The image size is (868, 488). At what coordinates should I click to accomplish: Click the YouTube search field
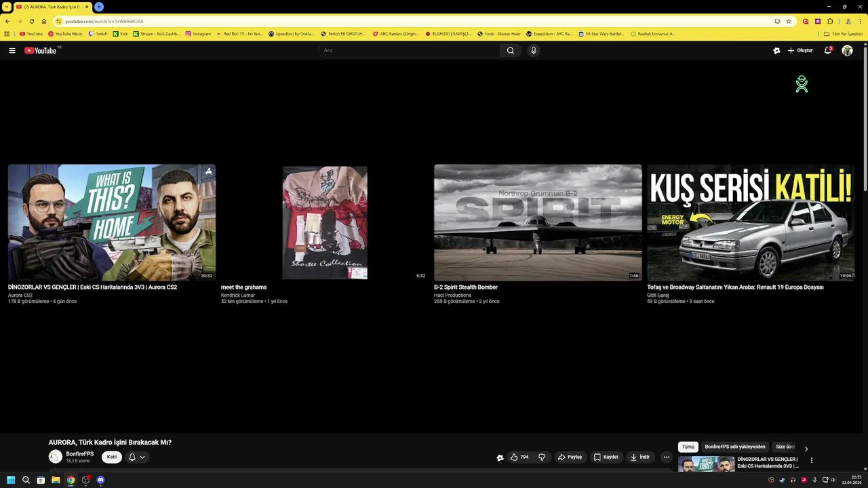click(409, 50)
